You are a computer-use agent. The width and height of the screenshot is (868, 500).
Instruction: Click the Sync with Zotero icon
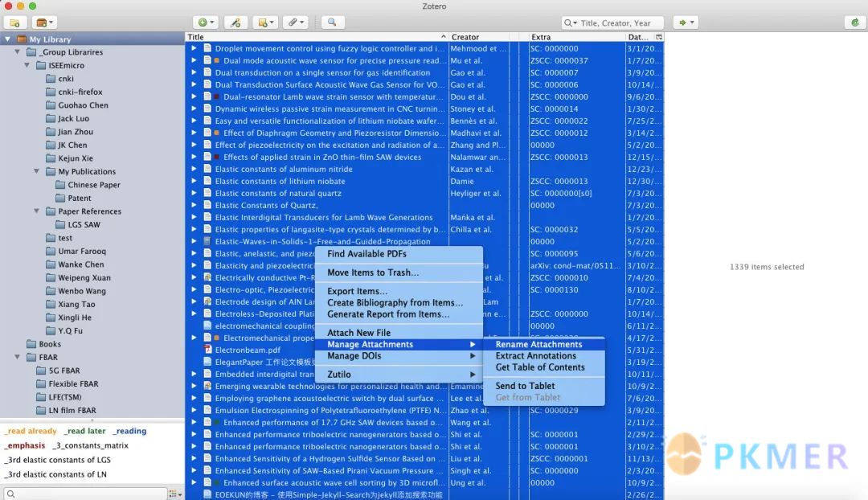point(855,23)
